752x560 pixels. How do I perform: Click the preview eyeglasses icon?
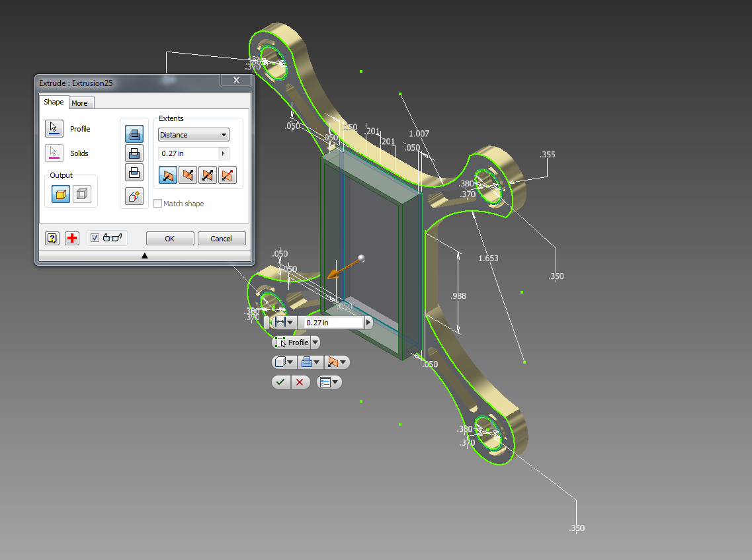pyautogui.click(x=112, y=237)
